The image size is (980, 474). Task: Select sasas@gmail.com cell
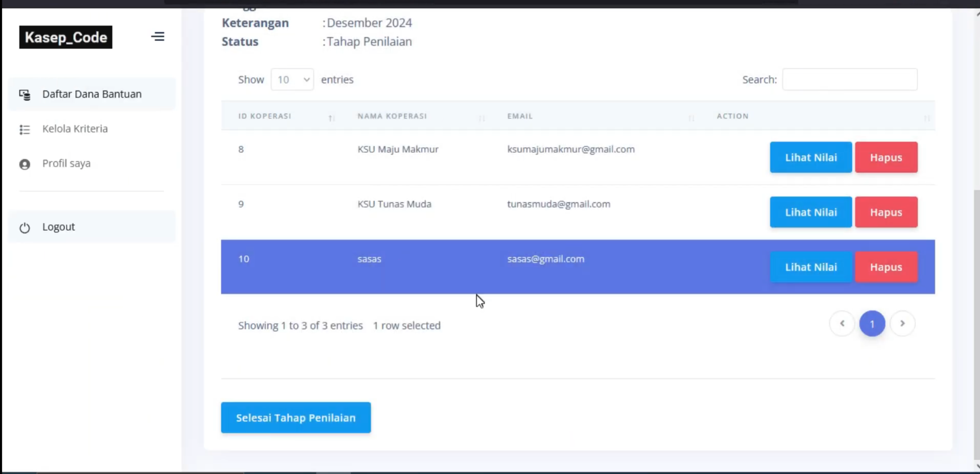[x=545, y=259]
